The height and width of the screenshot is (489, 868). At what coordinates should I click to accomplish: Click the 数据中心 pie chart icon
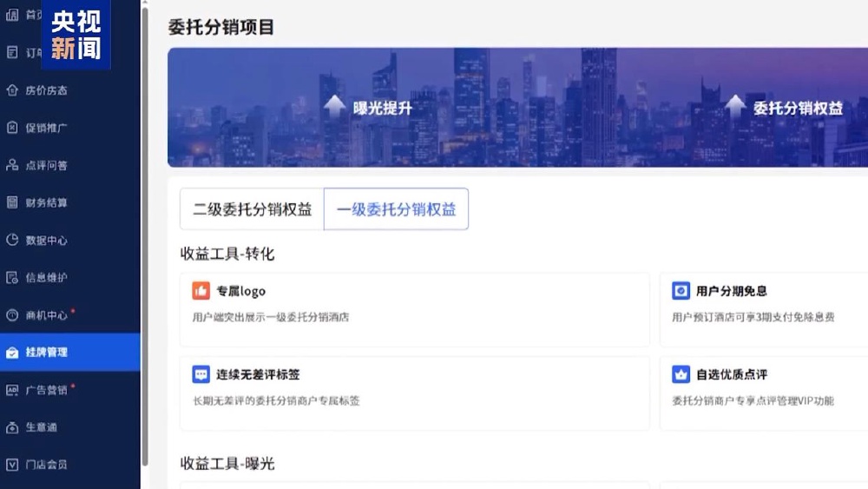[12, 240]
